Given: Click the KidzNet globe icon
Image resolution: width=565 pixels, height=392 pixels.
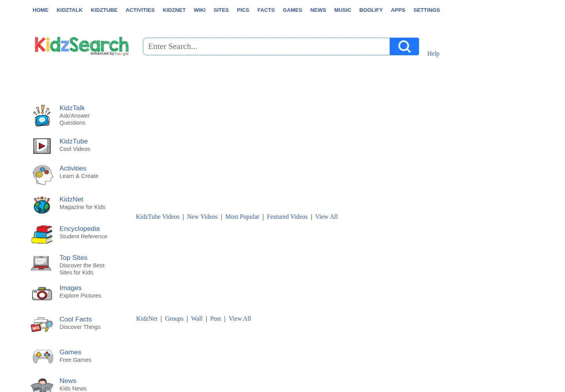Looking at the screenshot, I should [42, 205].
